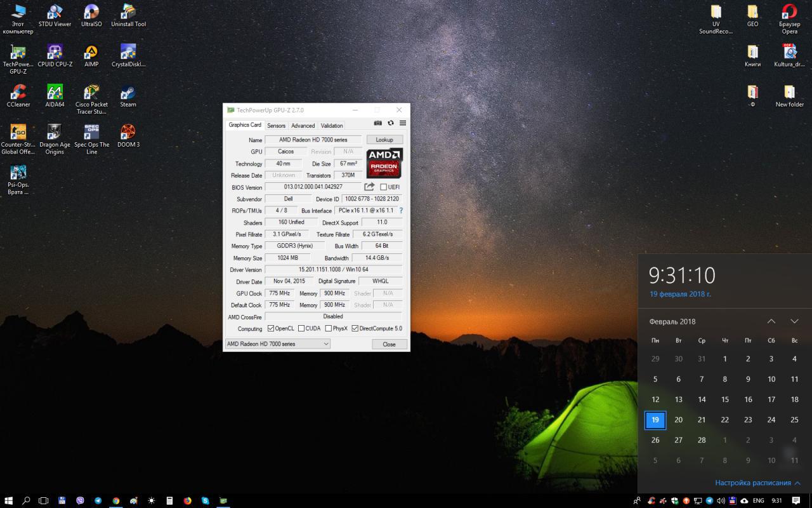Toggle the OpenCL checkbox
Screen dimensions: 812x508
click(271, 328)
